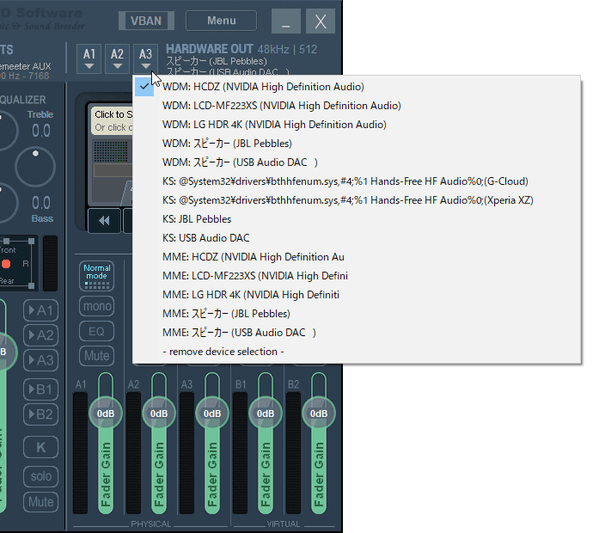Toggle strip routing to A1
Image resolution: width=593 pixels, height=533 pixels.
pyautogui.click(x=41, y=311)
